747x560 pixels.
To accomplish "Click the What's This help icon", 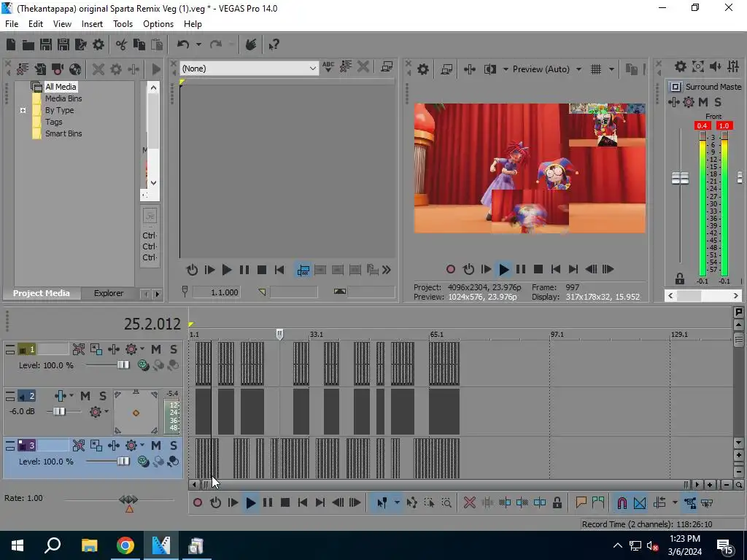I will coord(274,44).
